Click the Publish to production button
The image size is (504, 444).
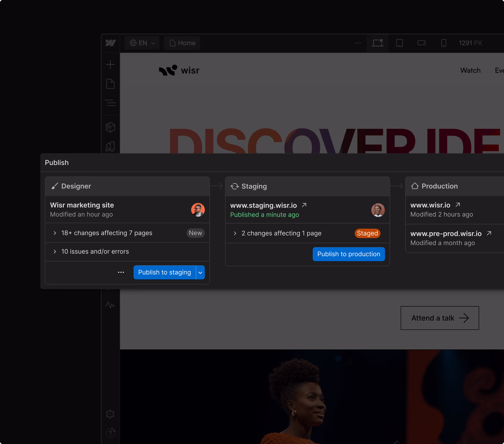click(x=348, y=254)
